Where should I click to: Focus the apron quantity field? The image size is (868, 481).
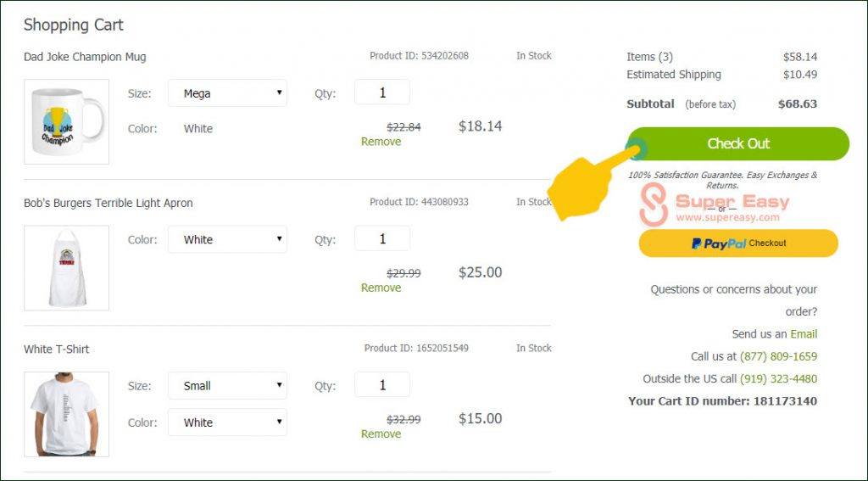(x=382, y=238)
